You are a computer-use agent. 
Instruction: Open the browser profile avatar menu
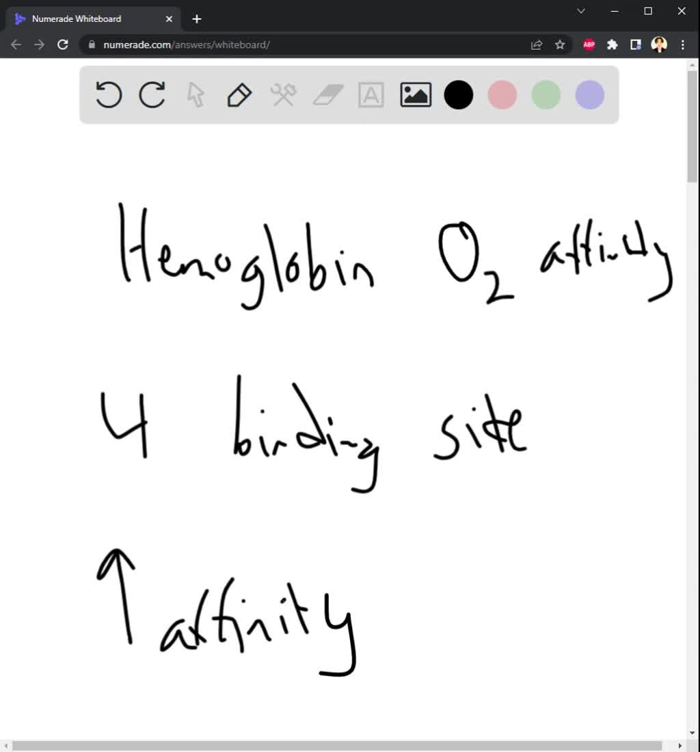coord(659,44)
